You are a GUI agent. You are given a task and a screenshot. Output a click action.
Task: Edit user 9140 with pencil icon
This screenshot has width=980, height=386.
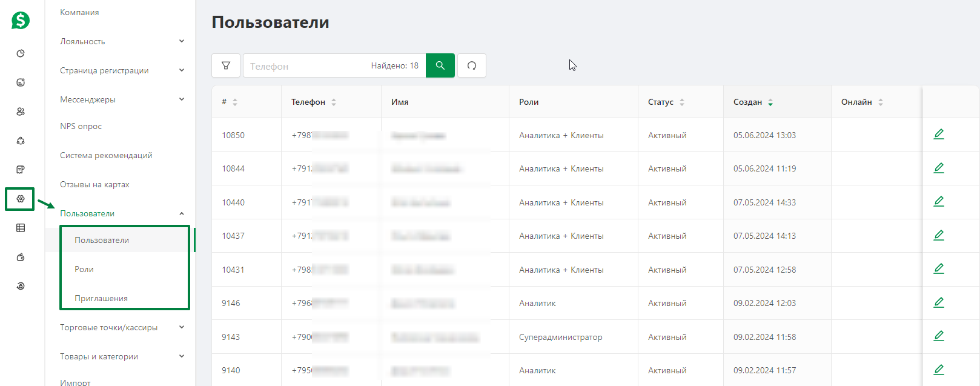(939, 370)
